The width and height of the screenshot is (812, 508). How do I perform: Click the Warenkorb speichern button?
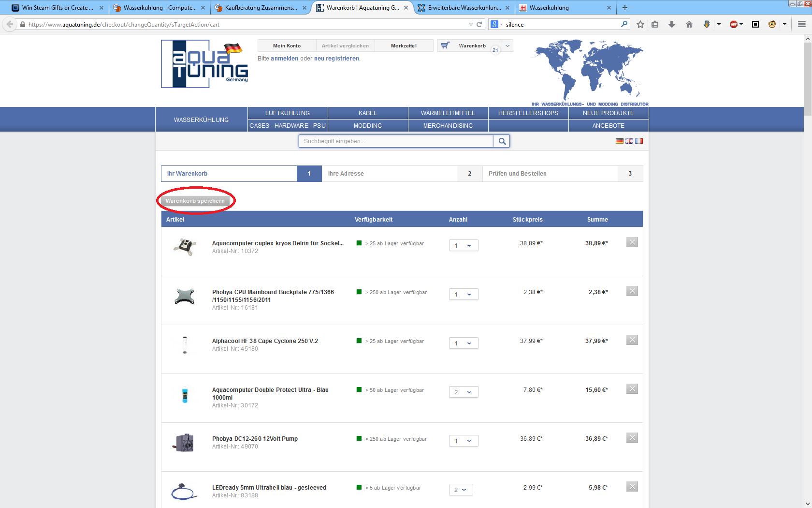point(195,201)
